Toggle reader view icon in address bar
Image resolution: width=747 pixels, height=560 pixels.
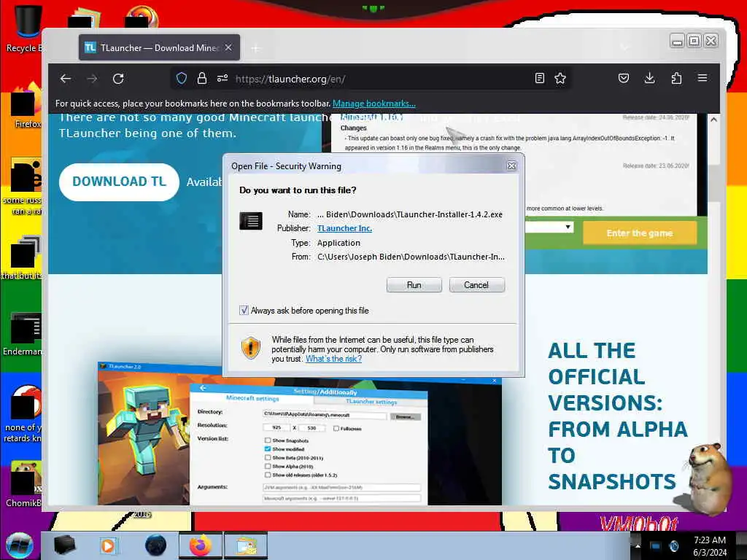pos(539,78)
